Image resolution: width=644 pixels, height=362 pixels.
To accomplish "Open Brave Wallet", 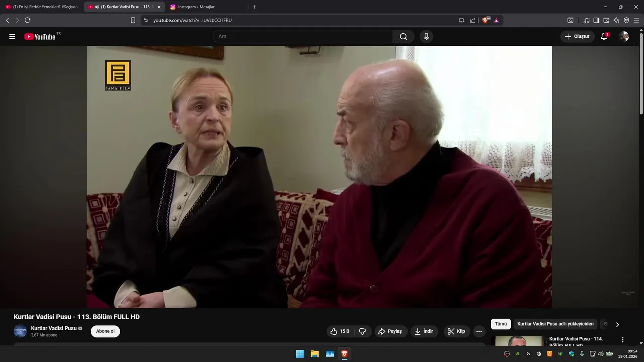I will click(x=606, y=20).
